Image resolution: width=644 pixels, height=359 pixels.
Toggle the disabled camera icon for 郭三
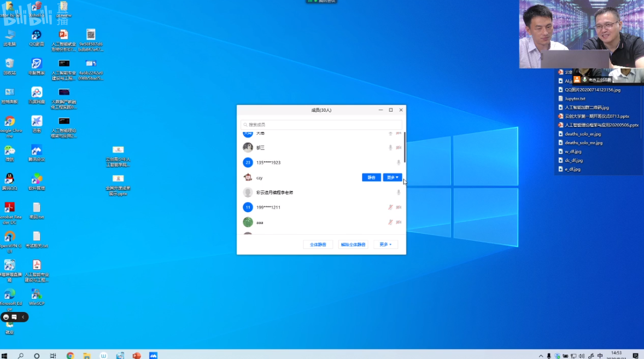pos(399,148)
